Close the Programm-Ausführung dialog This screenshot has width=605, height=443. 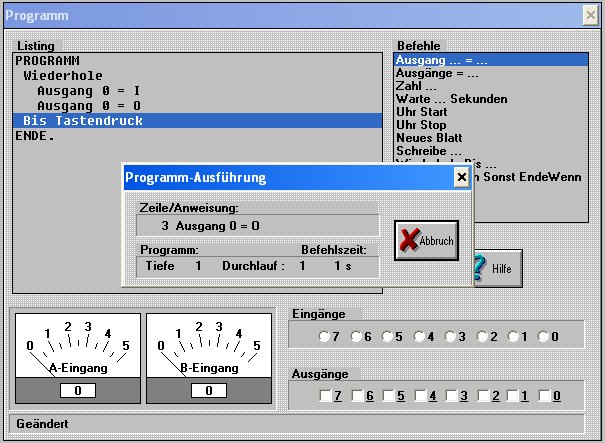click(x=461, y=177)
